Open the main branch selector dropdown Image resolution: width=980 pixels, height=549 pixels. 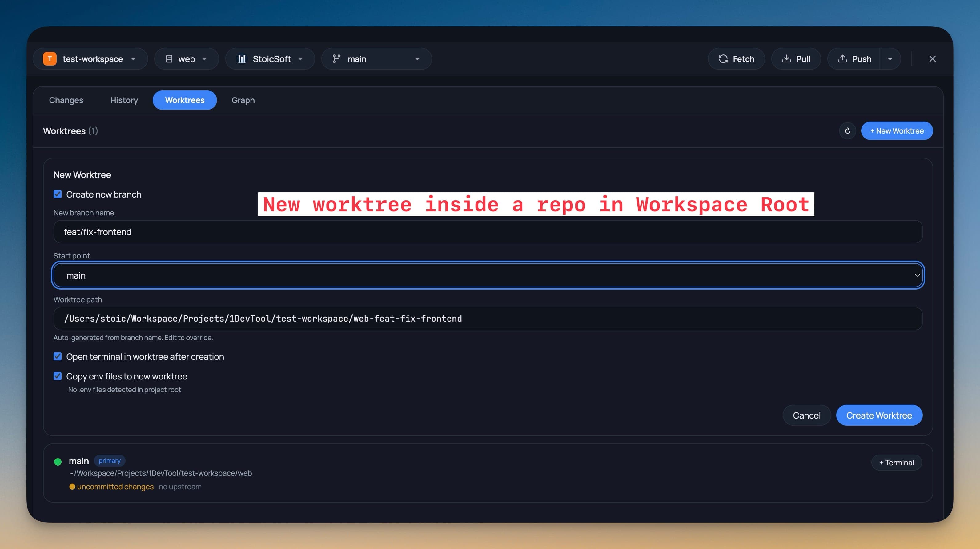(376, 59)
